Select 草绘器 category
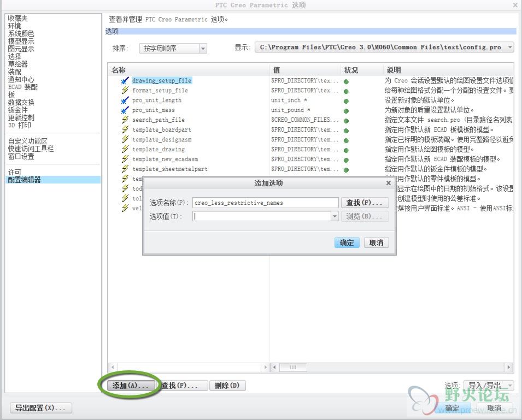The height and width of the screenshot is (420, 522). pyautogui.click(x=17, y=64)
